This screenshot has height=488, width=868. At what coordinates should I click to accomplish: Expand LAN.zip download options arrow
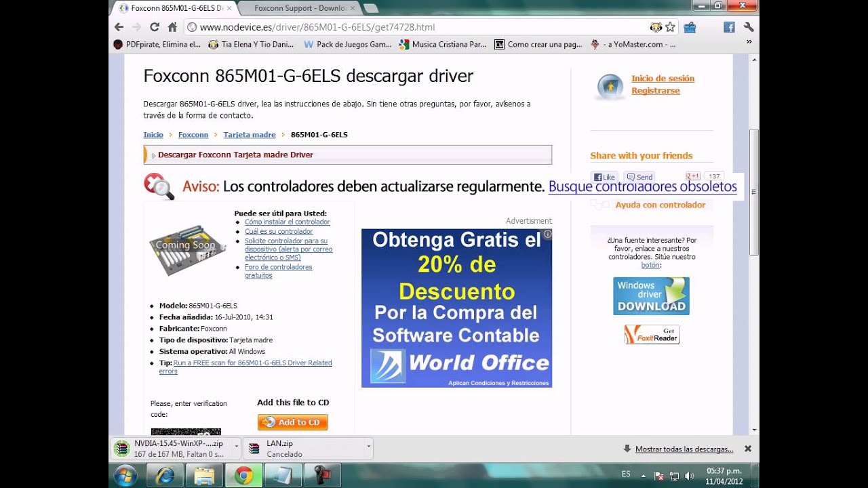click(x=368, y=448)
